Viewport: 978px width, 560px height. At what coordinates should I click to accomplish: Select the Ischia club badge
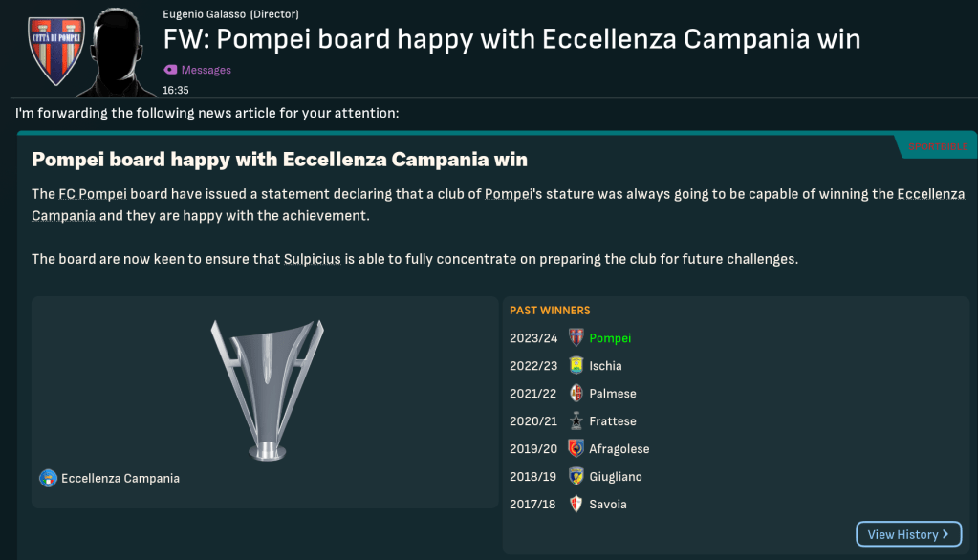tap(576, 366)
